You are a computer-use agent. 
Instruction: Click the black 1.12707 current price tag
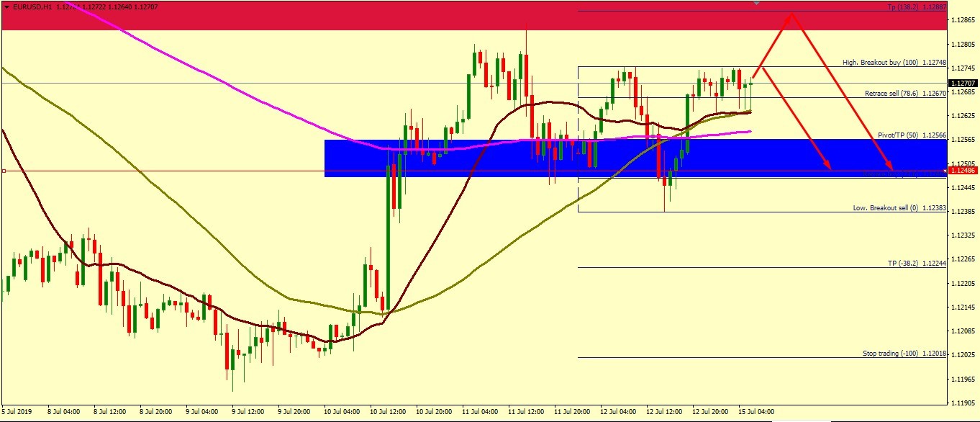click(963, 83)
